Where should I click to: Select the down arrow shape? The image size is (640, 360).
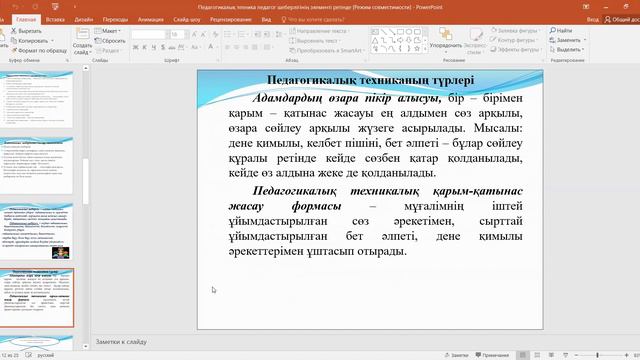[x=409, y=40]
